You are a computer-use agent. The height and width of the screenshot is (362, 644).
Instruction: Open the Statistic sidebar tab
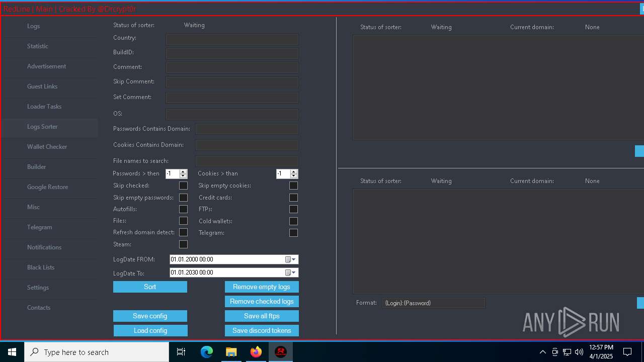coord(49,46)
